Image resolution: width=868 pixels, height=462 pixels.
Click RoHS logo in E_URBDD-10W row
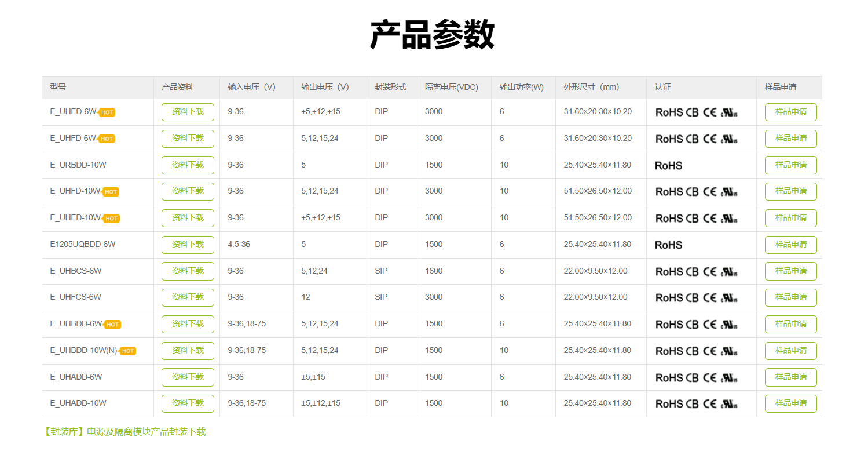(668, 166)
